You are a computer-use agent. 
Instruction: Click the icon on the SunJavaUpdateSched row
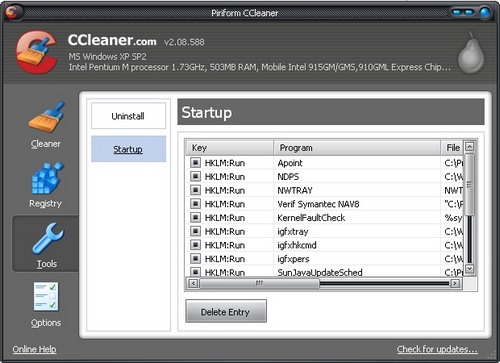195,271
